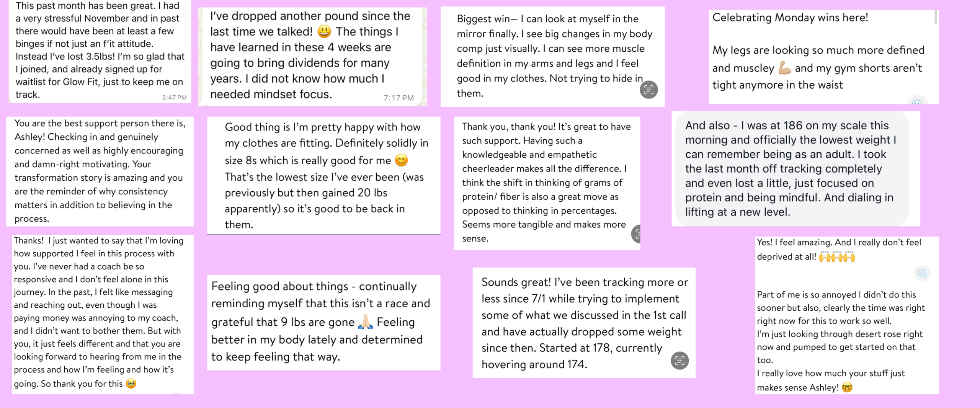Screen dimensions: 980x408
Task: Open the "You are the best support person" testimonial
Action: 100,171
